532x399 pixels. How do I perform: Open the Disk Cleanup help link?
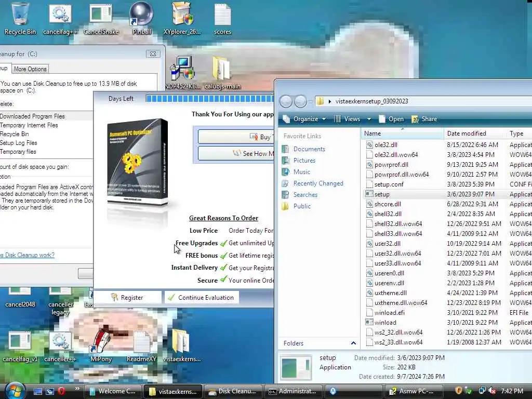27,255
